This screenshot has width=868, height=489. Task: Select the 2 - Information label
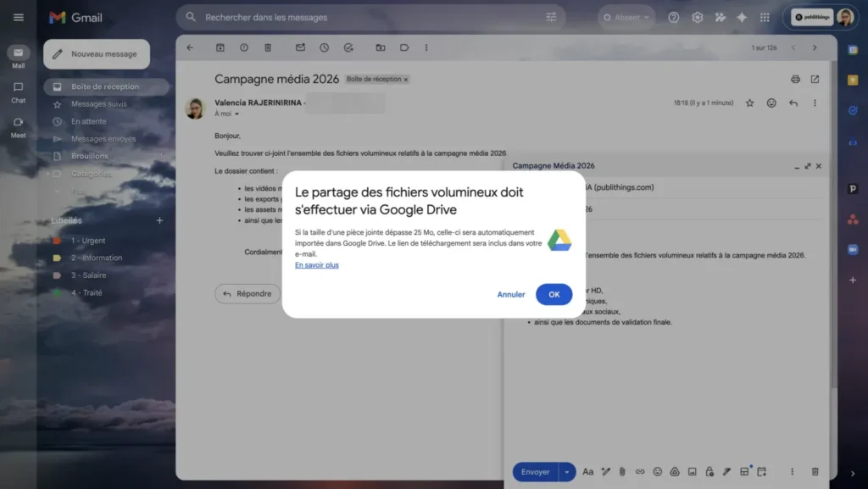[x=97, y=258]
